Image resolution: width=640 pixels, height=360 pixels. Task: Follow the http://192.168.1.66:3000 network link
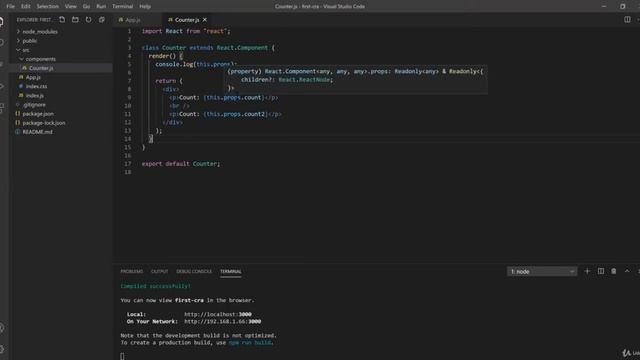pos(222,322)
